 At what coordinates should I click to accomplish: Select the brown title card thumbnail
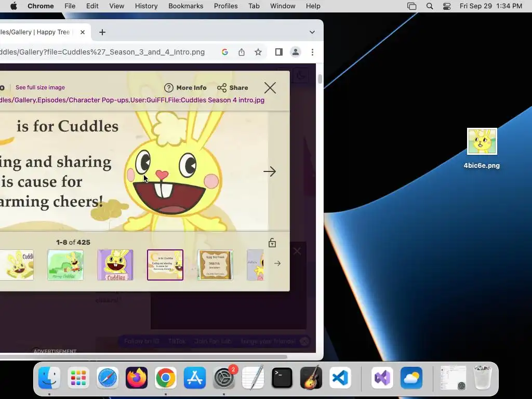tap(215, 265)
